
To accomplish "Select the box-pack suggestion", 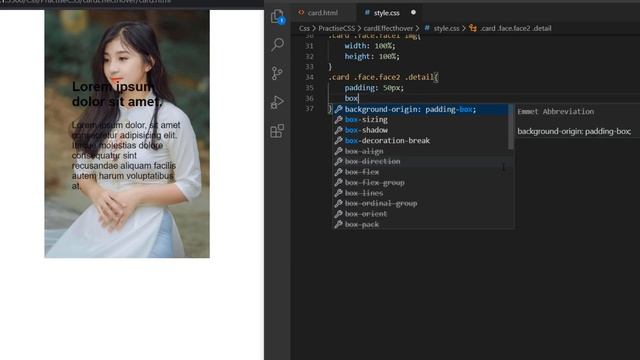I will coord(420,224).
